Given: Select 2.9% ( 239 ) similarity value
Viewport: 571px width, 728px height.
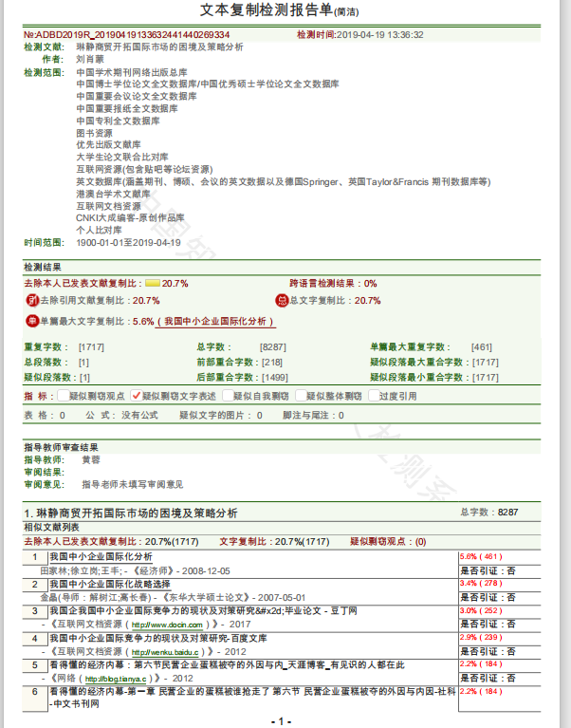Looking at the screenshot, I should [481, 638].
